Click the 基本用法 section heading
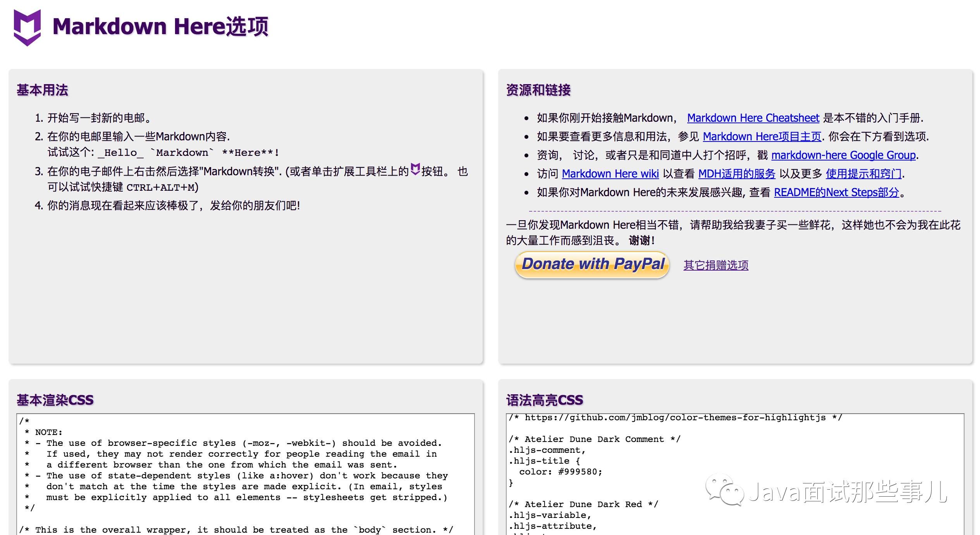This screenshot has width=980, height=535. [42, 90]
